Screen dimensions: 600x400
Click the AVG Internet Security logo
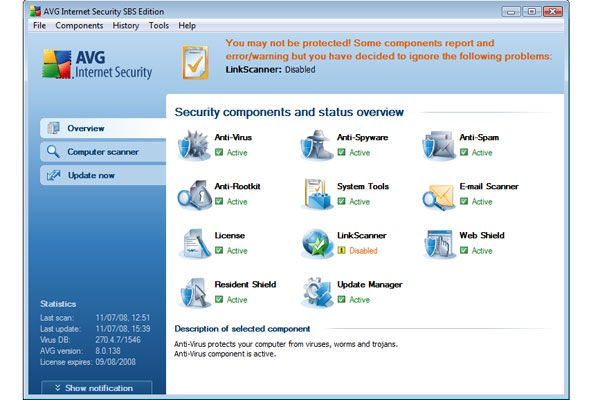click(x=97, y=64)
